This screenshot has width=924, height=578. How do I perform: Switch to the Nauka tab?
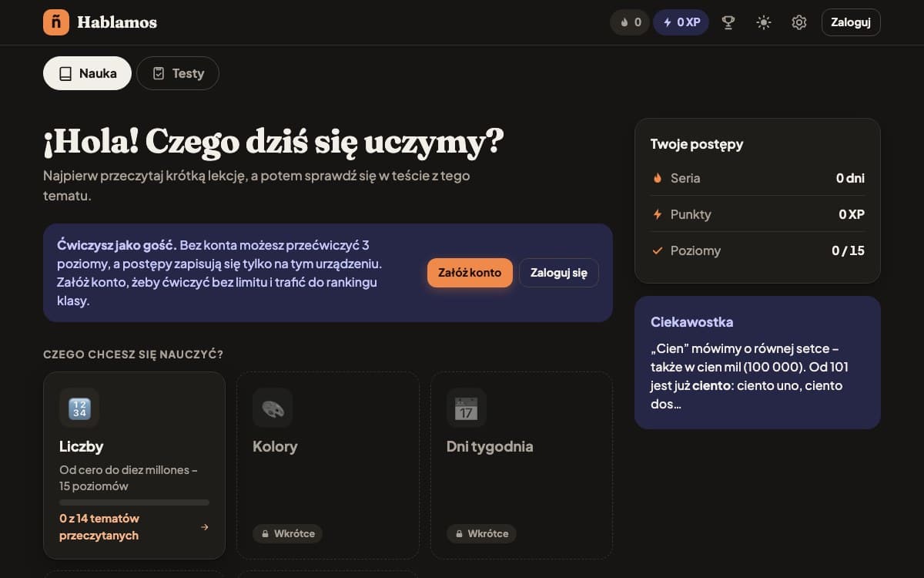pos(87,73)
